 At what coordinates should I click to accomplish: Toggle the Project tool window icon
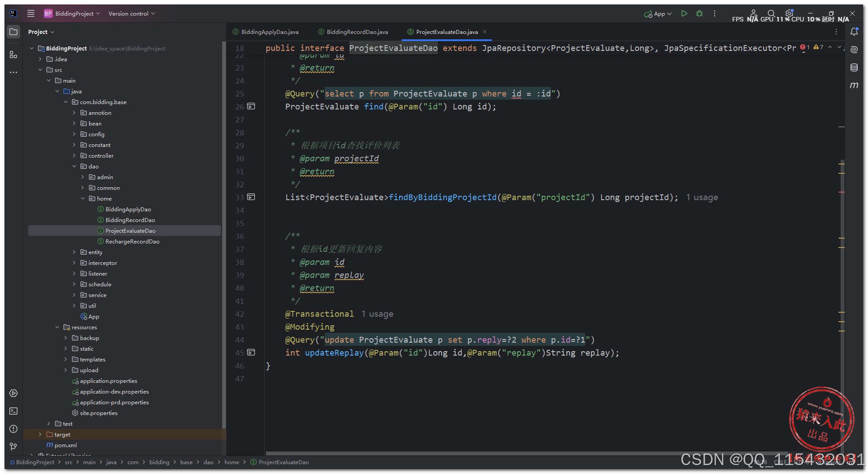pyautogui.click(x=13, y=32)
